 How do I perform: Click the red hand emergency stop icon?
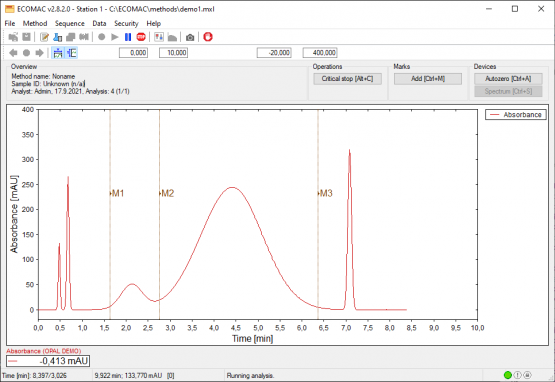208,36
